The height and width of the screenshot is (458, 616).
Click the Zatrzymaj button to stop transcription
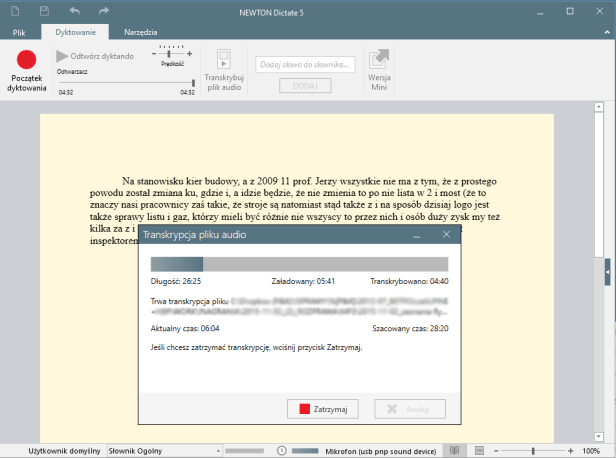pyautogui.click(x=321, y=408)
